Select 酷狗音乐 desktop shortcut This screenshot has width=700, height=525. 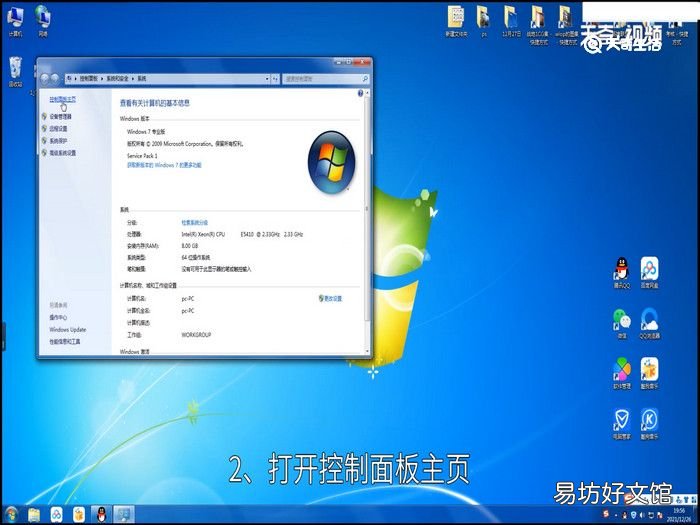(650, 424)
